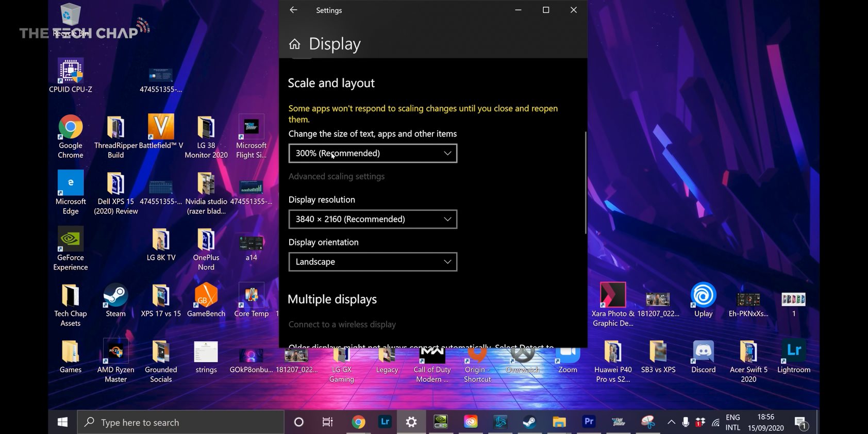Show hidden system tray icons
The width and height of the screenshot is (868, 434).
(671, 423)
